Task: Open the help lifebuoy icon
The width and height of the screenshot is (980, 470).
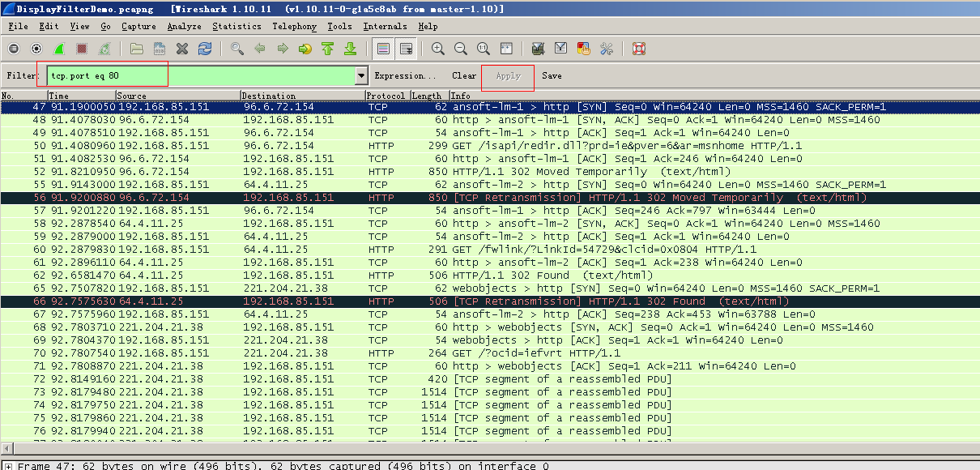Action: pos(639,49)
